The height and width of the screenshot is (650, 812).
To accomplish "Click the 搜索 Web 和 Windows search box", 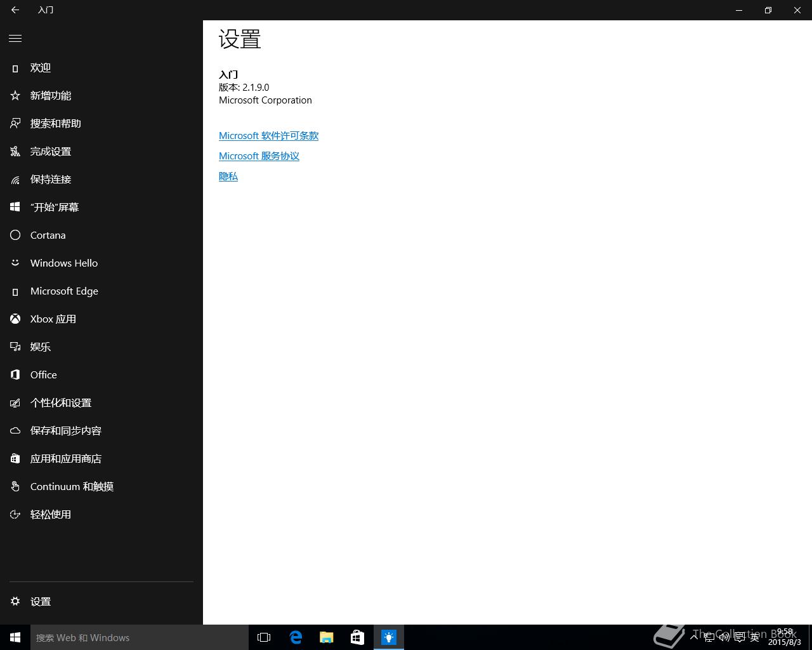I will [x=140, y=637].
